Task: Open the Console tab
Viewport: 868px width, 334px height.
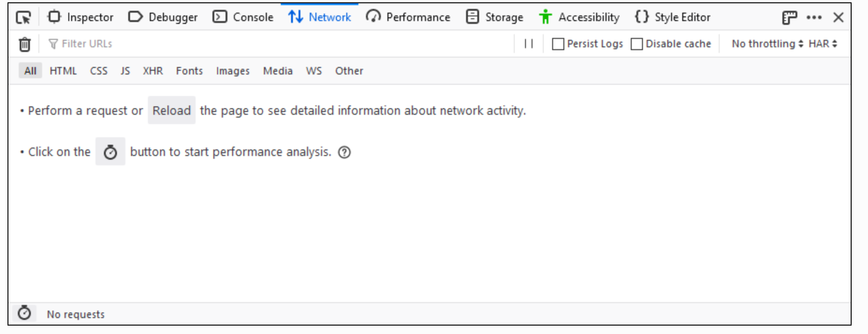Action: pos(243,17)
